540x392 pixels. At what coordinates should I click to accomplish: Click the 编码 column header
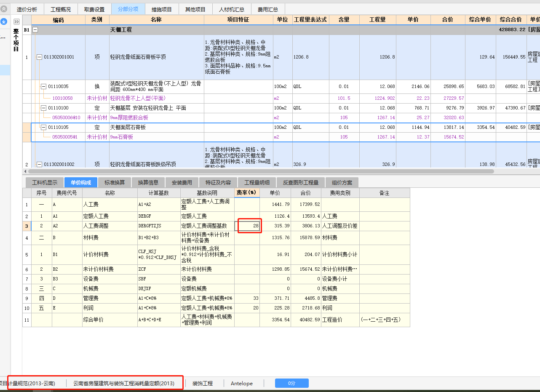58,20
